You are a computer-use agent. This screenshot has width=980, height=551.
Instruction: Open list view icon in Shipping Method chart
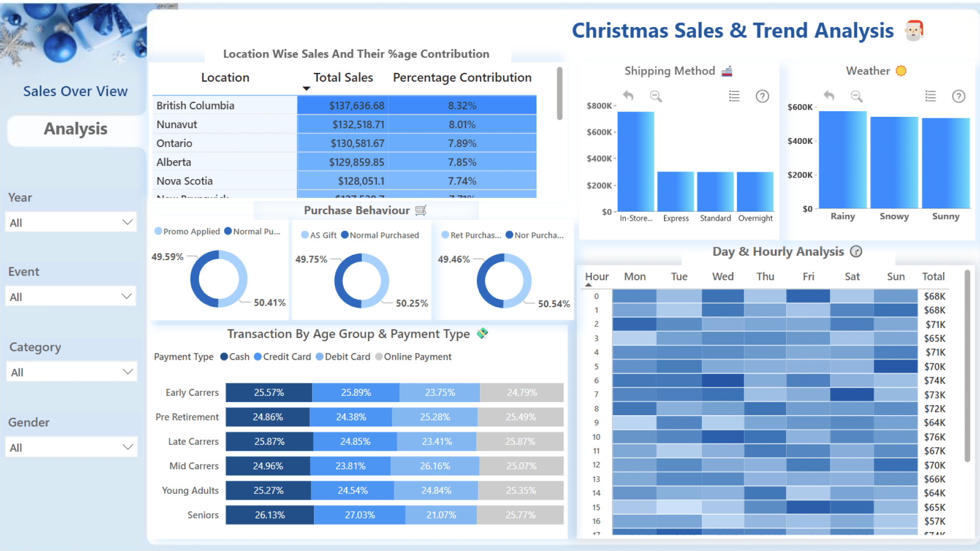tap(734, 96)
